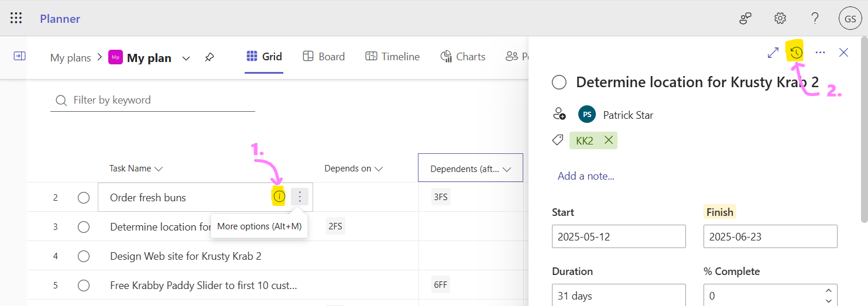The image size is (868, 306).
Task: Open details info icon for Order fresh buns
Action: 279,197
